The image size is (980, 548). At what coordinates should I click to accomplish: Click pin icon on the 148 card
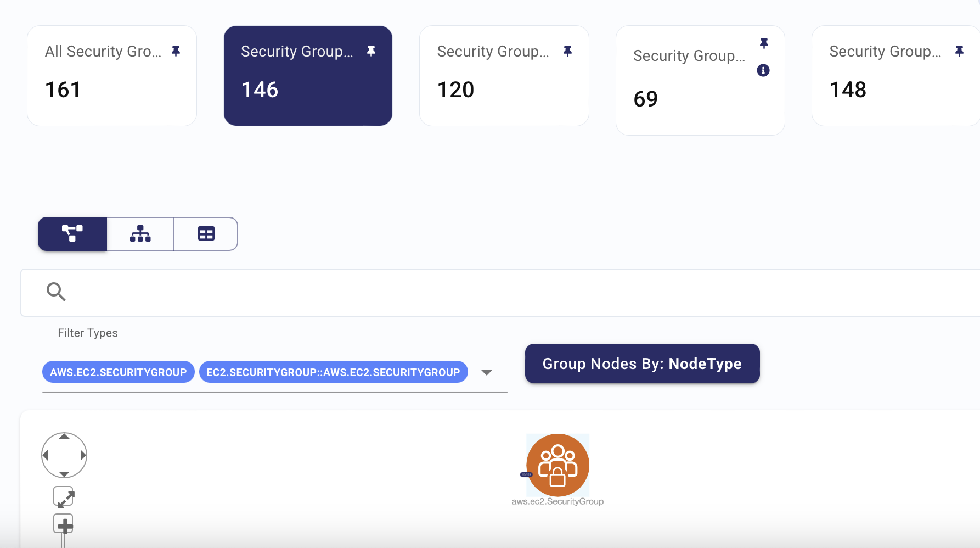959,51
